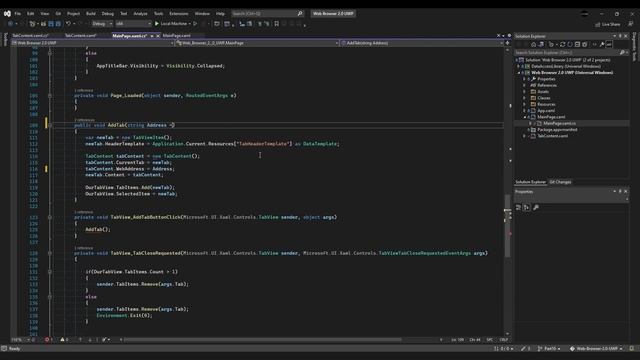Open the Window menu

(x=202, y=13)
